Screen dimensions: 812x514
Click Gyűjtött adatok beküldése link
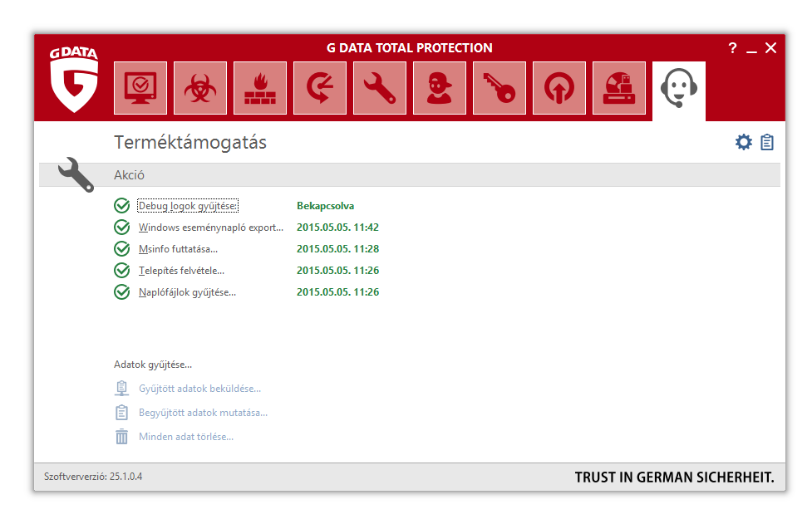coord(200,389)
